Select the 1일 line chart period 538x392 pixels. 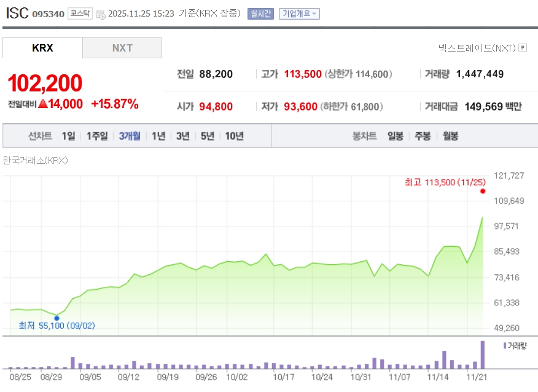tap(68, 136)
